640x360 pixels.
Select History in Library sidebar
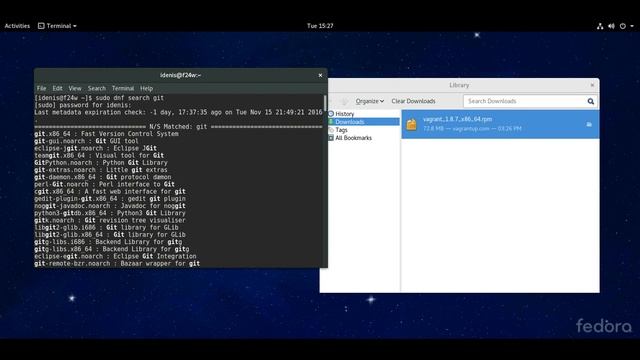click(x=344, y=114)
